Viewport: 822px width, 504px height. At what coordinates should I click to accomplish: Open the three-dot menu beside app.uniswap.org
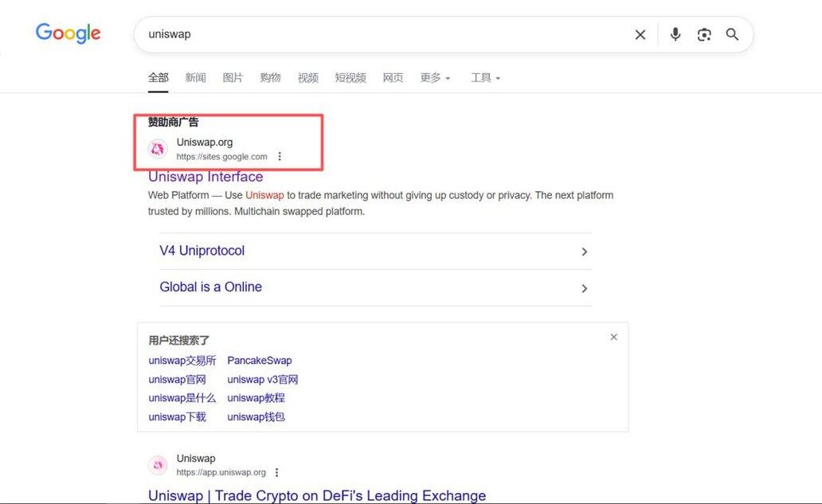[x=277, y=472]
